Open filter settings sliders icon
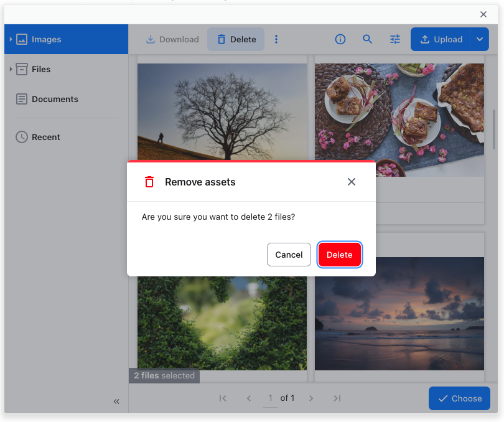Image resolution: width=504 pixels, height=422 pixels. [x=395, y=39]
